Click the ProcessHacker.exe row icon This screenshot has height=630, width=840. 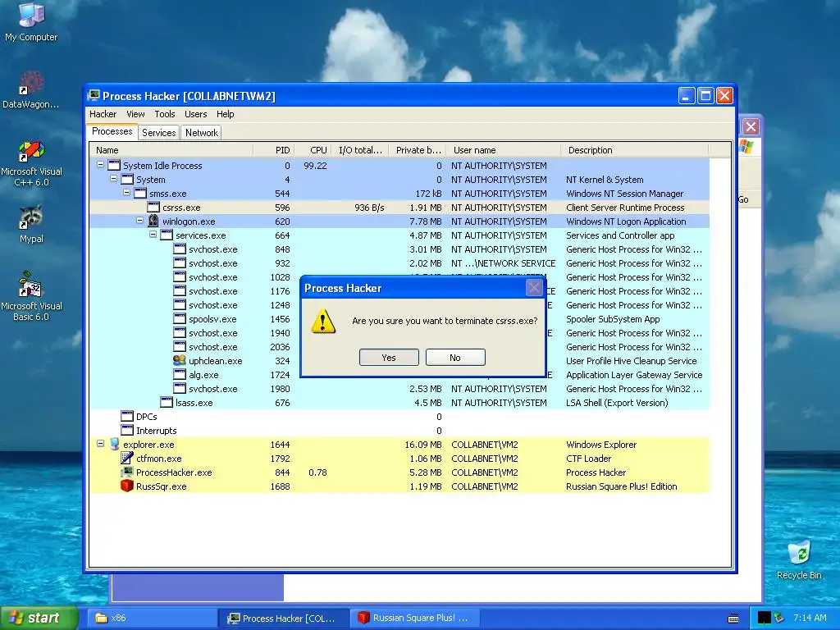click(x=127, y=472)
